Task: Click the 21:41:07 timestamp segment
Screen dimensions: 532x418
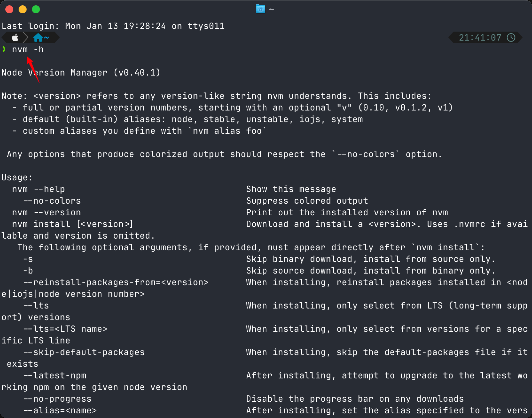Action: (480, 38)
